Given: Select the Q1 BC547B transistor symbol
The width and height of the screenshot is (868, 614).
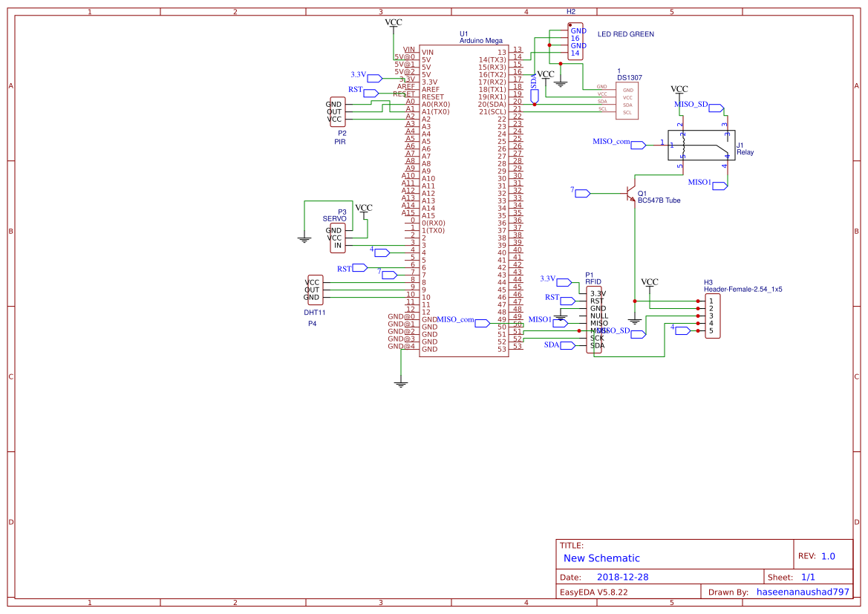Looking at the screenshot, I should click(632, 193).
